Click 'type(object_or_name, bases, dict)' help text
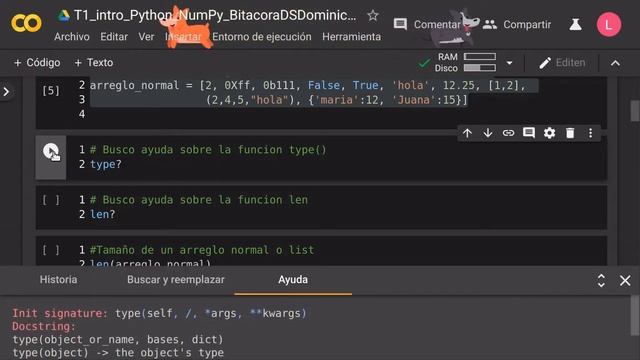The height and width of the screenshot is (360, 640). (118, 340)
